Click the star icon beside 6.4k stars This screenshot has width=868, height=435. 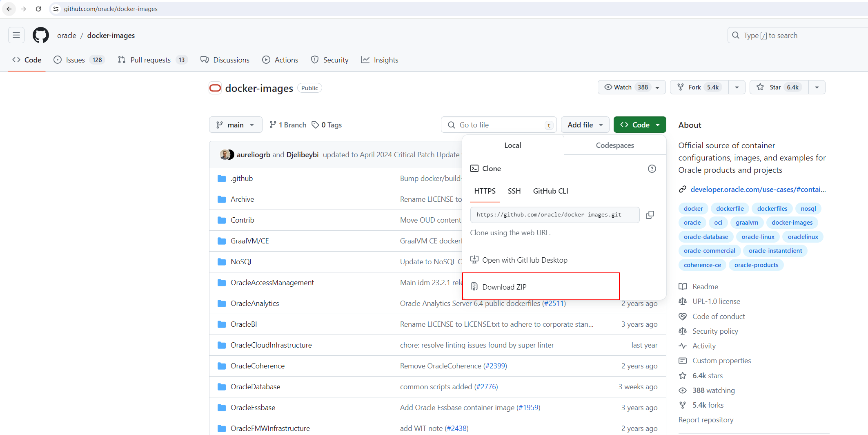683,375
